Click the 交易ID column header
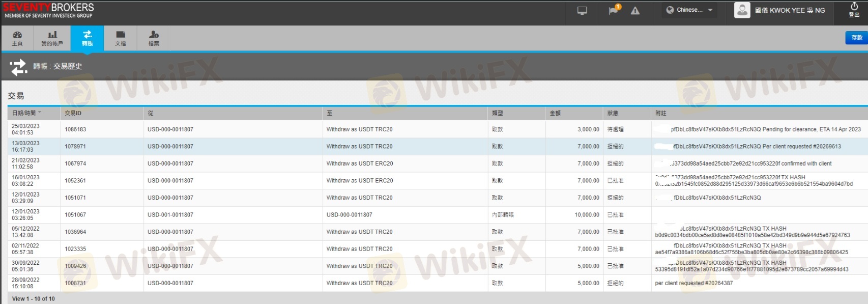The image size is (868, 305). (73, 113)
